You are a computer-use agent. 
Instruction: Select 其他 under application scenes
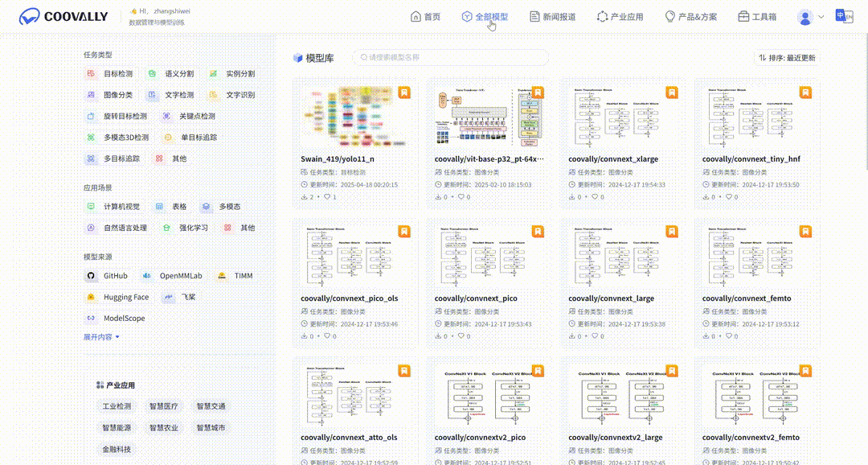point(240,228)
